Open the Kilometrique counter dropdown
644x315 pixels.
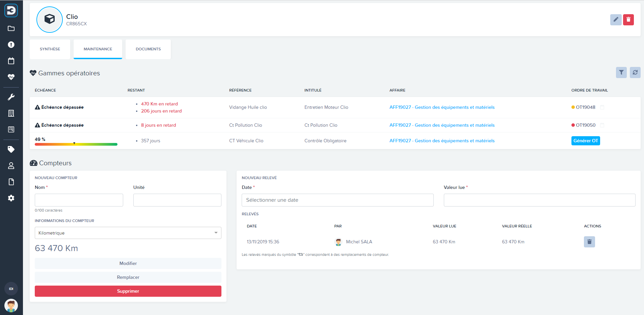[x=128, y=233]
